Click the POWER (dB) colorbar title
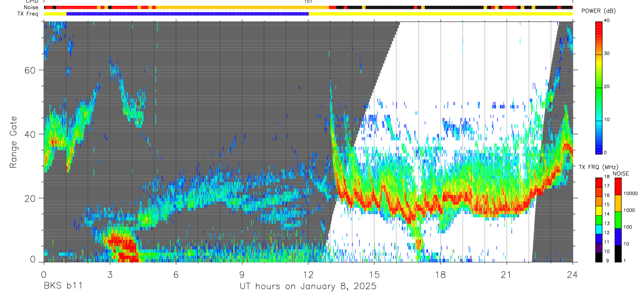 tap(599, 11)
